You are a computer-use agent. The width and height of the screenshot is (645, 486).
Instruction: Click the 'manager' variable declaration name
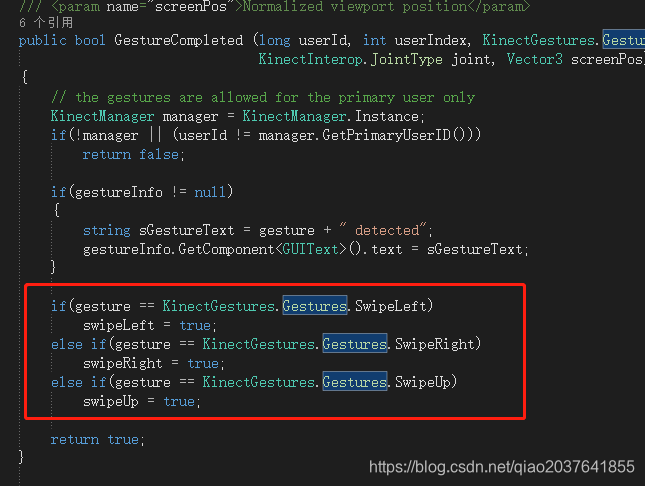190,116
